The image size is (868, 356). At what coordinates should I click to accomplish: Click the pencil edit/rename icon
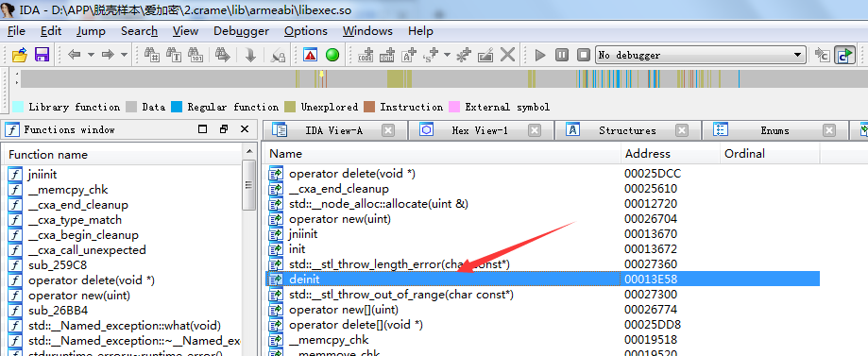click(485, 55)
